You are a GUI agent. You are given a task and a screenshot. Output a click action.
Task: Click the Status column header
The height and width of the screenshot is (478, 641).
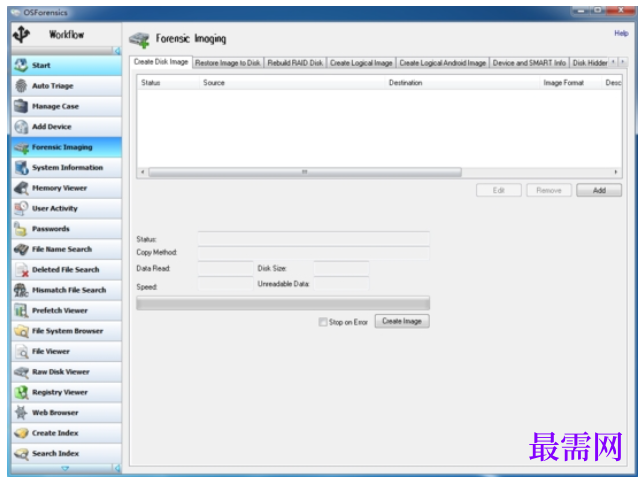[x=168, y=83]
